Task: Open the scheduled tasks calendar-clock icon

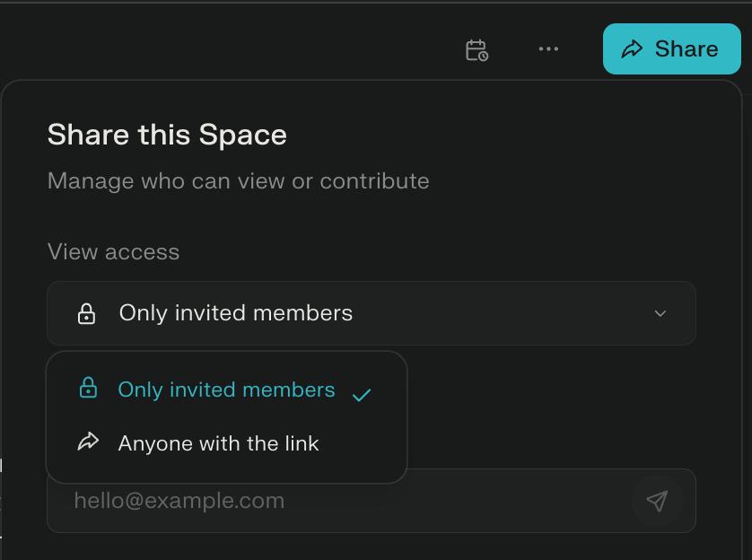Action: pyautogui.click(x=477, y=49)
